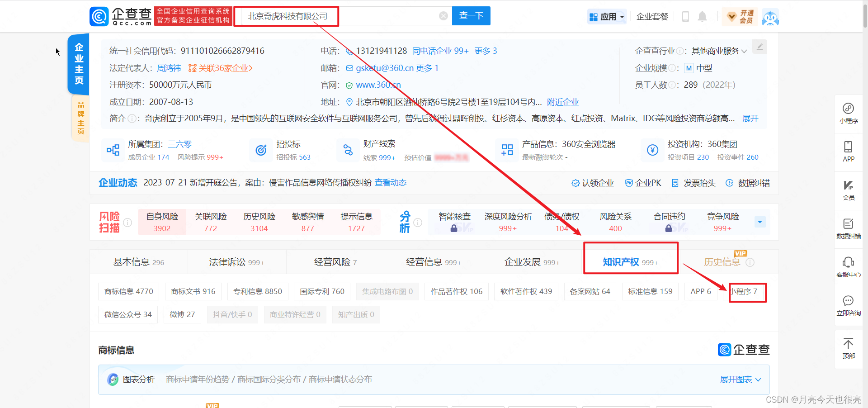The height and width of the screenshot is (408, 868).
Task: Switch to 法律诉讼 tab
Action: 237,262
